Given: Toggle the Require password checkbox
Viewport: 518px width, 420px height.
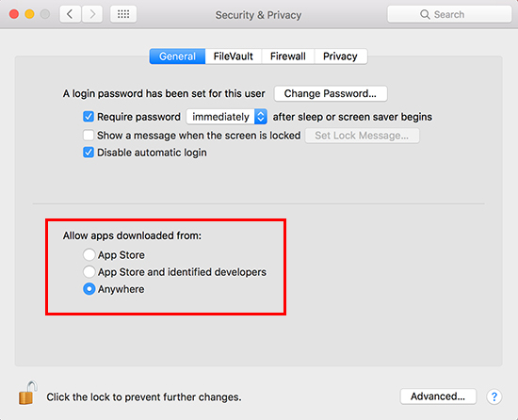Looking at the screenshot, I should coord(89,117).
